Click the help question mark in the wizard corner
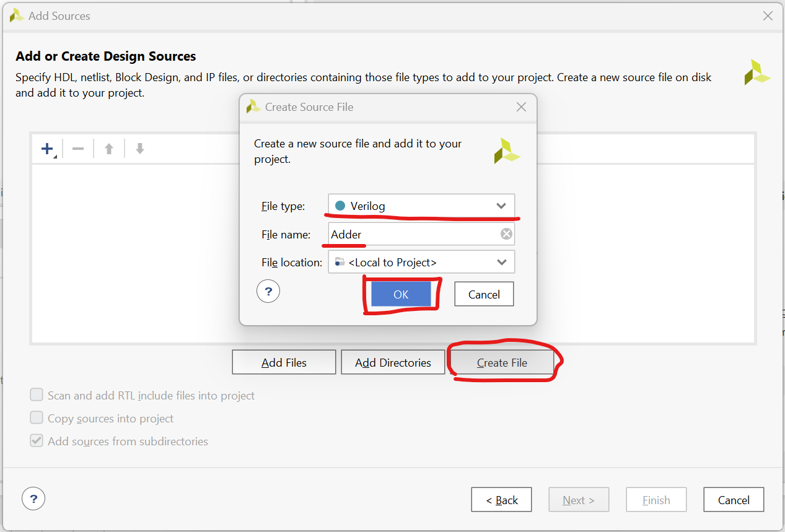 click(33, 498)
